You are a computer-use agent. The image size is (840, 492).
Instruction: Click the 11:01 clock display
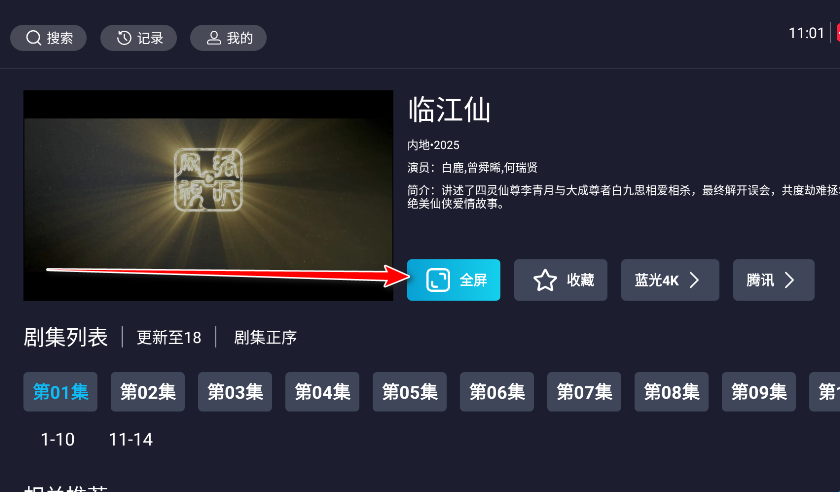(806, 33)
